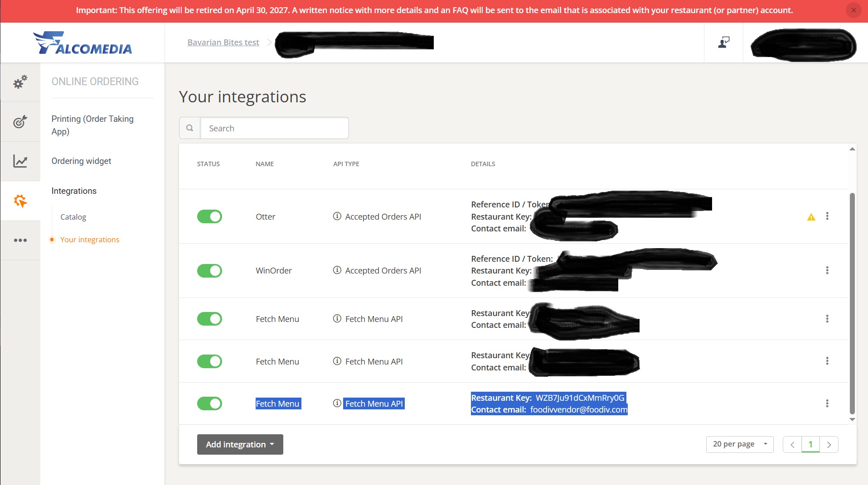Click info icon beside WinOrder's Accepted Orders API
Image resolution: width=868 pixels, height=485 pixels.
coord(337,270)
